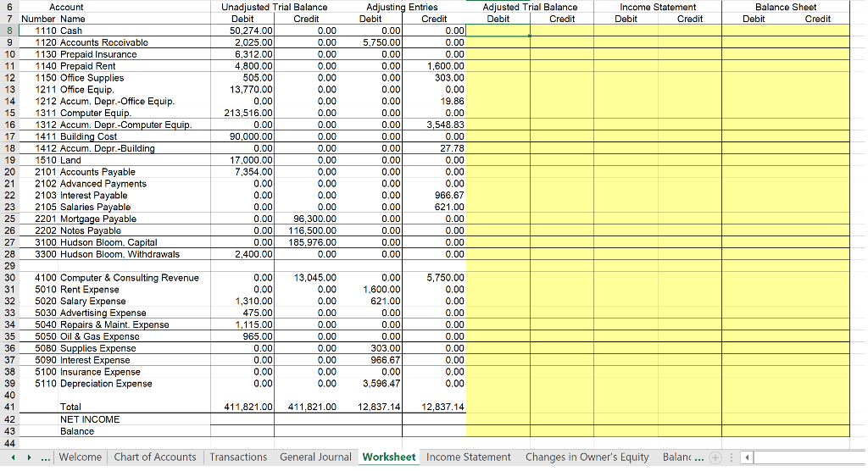Viewport: 868px width, 471px height.
Task: Click 'Hudson Bloom, Withdrawals' account cell
Action: click(120, 254)
